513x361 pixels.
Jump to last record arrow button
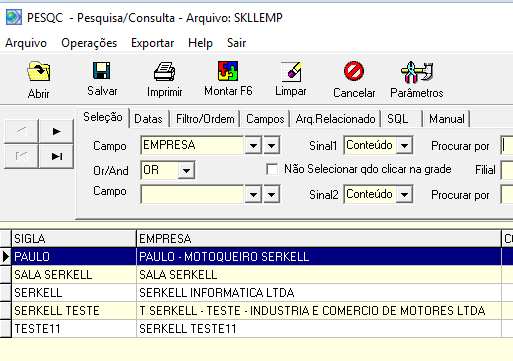pos(56,156)
